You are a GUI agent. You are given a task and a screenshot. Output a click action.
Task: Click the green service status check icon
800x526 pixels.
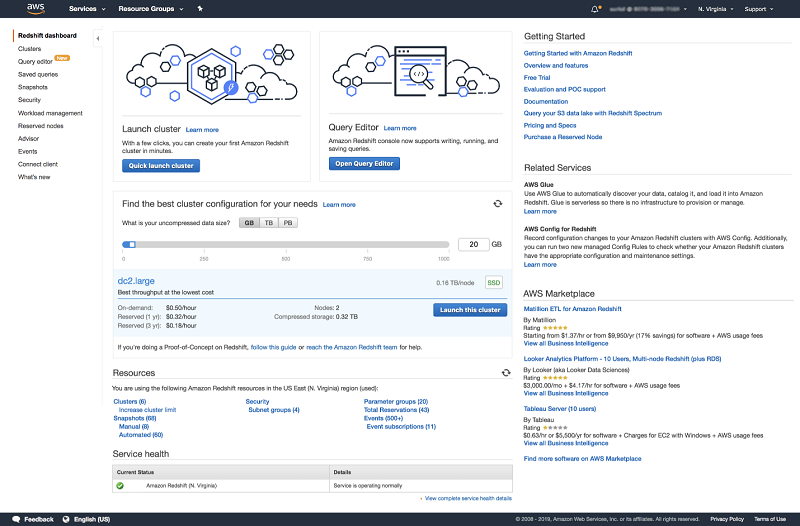pyautogui.click(x=120, y=486)
